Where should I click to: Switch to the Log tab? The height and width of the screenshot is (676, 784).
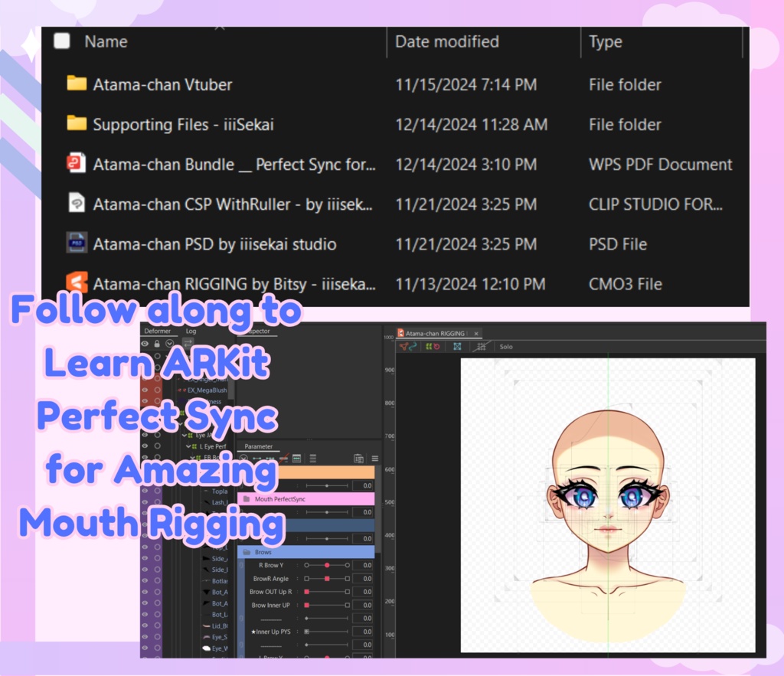point(191,331)
